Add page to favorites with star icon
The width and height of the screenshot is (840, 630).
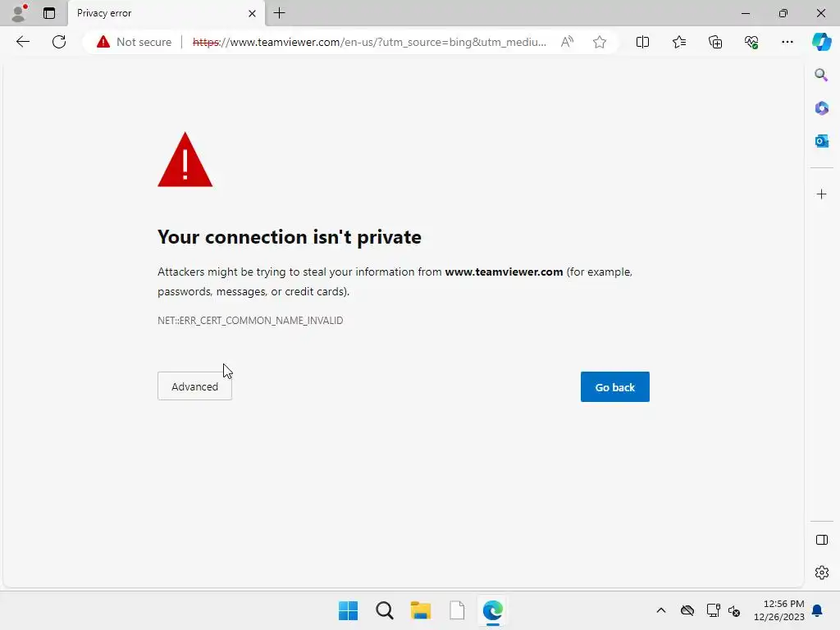(x=600, y=42)
